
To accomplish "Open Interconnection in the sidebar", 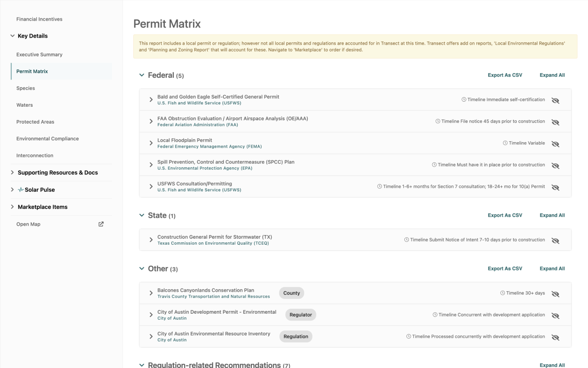I will click(x=34, y=155).
